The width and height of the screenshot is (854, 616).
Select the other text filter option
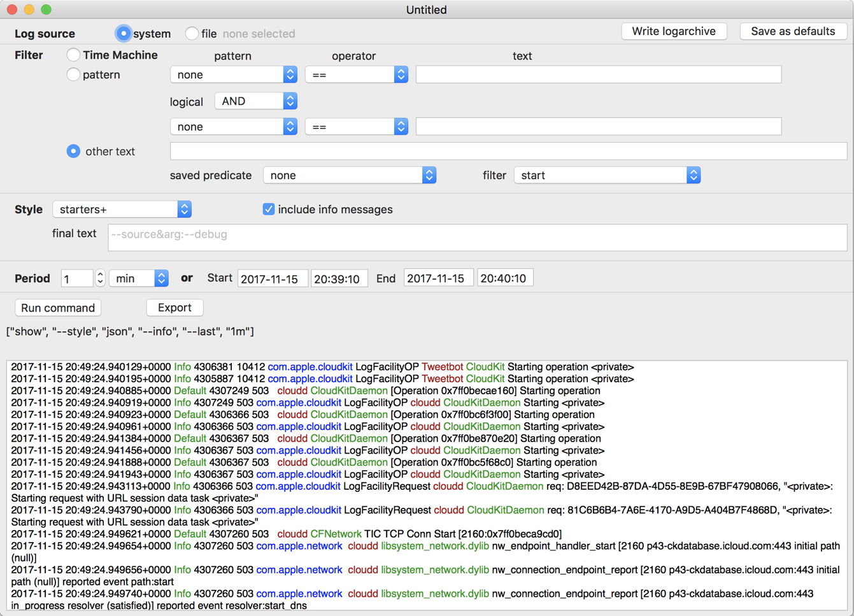tap(74, 151)
